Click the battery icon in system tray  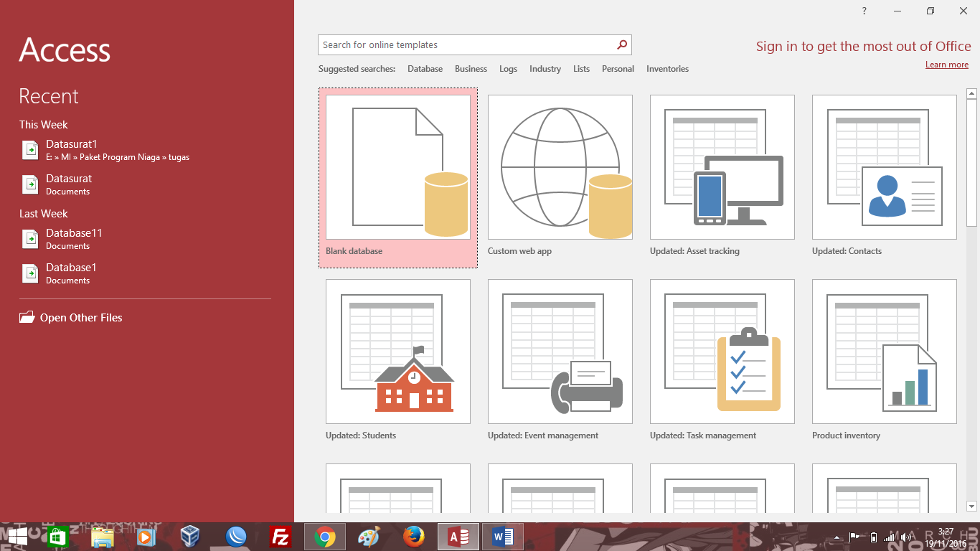click(873, 537)
